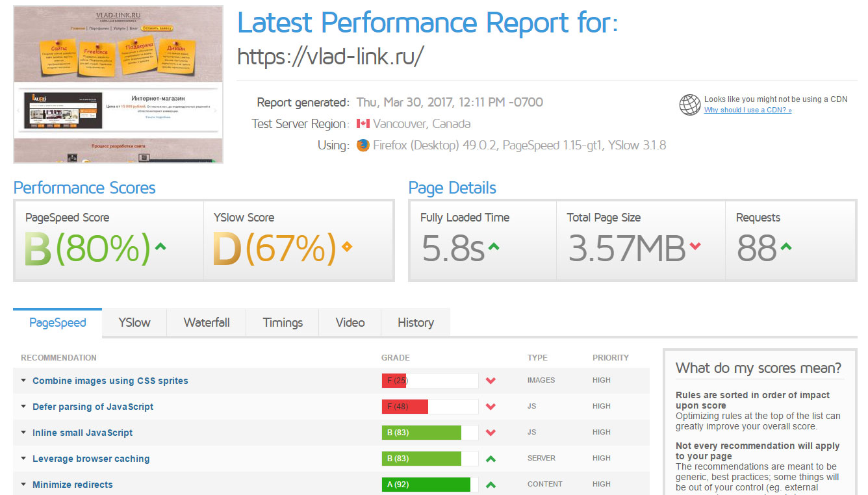Open the Waterfall tab
Viewport: 868px width, 495px height.
tap(207, 323)
